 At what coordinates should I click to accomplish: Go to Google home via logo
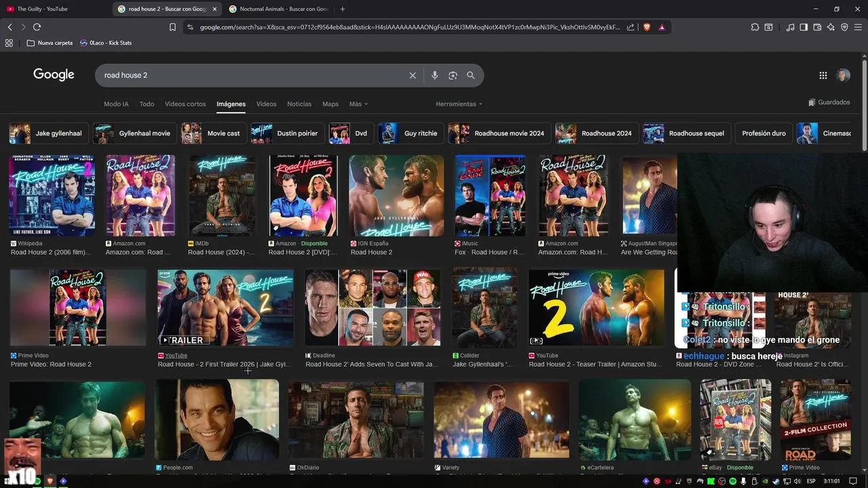click(54, 75)
